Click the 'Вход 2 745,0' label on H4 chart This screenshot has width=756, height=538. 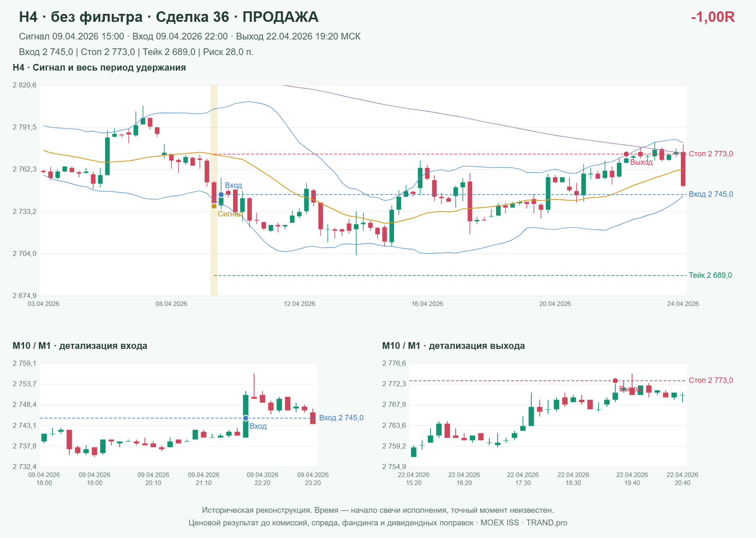[x=711, y=194]
